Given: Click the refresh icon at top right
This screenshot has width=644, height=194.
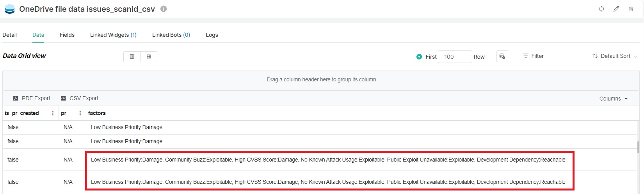Looking at the screenshot, I should pyautogui.click(x=601, y=9).
